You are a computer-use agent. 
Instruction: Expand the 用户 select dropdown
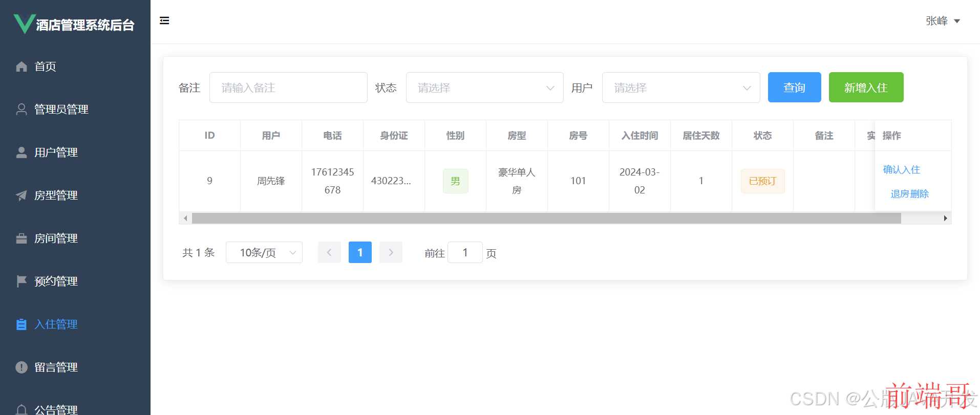point(681,88)
